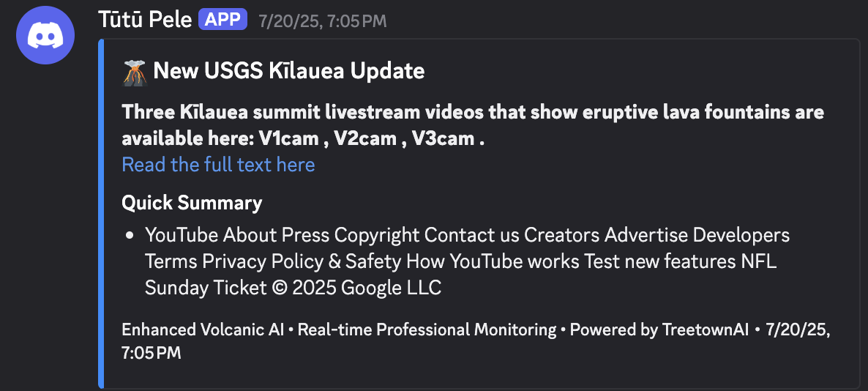Screen dimensions: 868x391
Task: Click the Sunday Ticket © 2025 Google LLC line
Action: point(293,288)
